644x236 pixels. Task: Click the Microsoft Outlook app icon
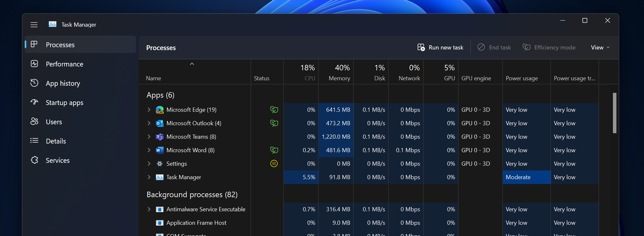click(159, 123)
